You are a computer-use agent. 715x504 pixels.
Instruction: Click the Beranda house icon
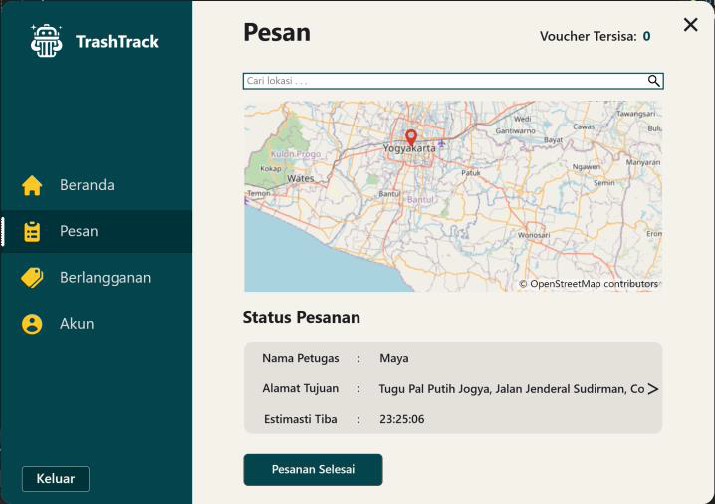32,185
